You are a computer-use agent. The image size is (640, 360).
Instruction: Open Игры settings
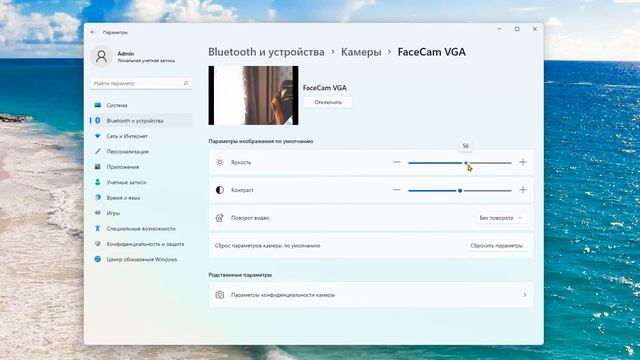141,213
